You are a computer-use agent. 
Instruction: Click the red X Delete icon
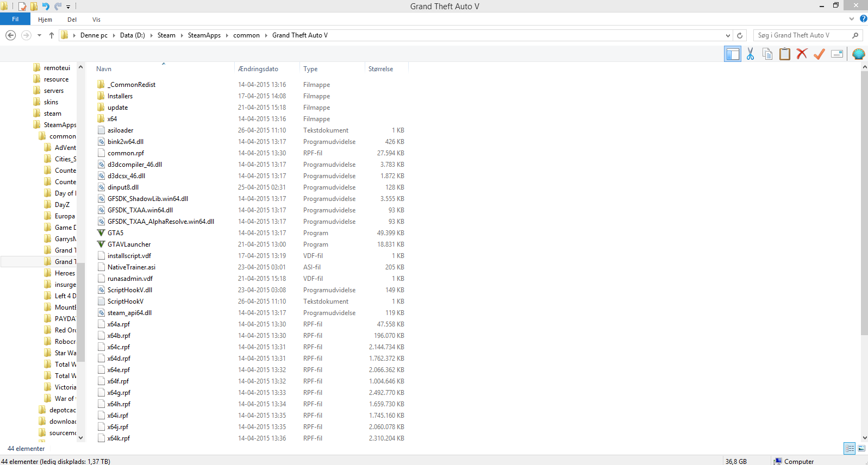coord(802,54)
